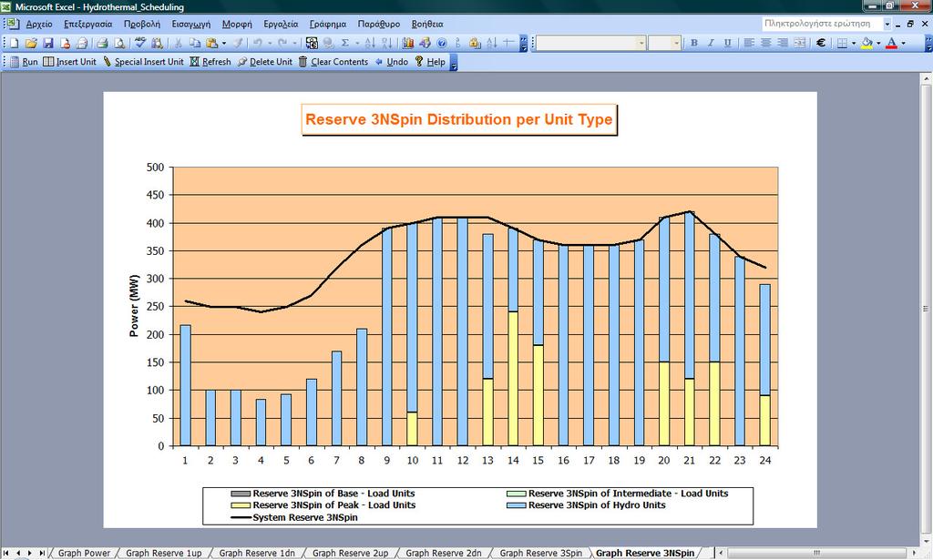Expand the Undo history dropdown arrow
The width and height of the screenshot is (933, 560).
(270, 43)
